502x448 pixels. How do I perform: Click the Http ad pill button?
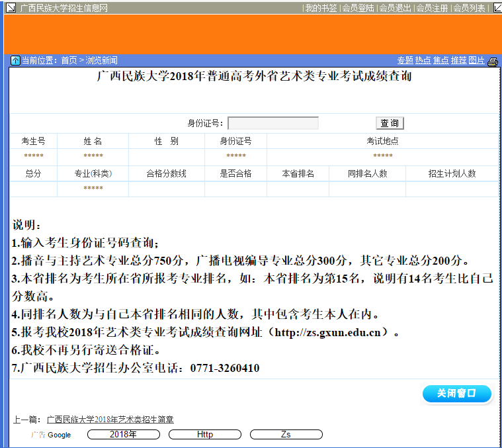pyautogui.click(x=205, y=435)
